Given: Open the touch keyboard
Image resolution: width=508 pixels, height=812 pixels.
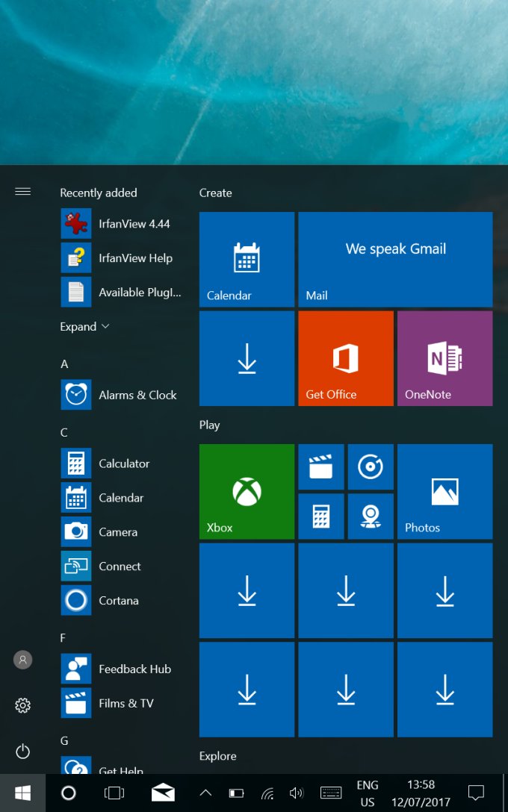Looking at the screenshot, I should (331, 793).
